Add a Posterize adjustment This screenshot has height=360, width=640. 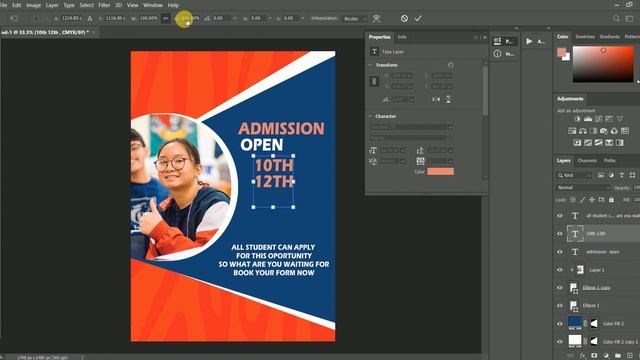tap(588, 142)
